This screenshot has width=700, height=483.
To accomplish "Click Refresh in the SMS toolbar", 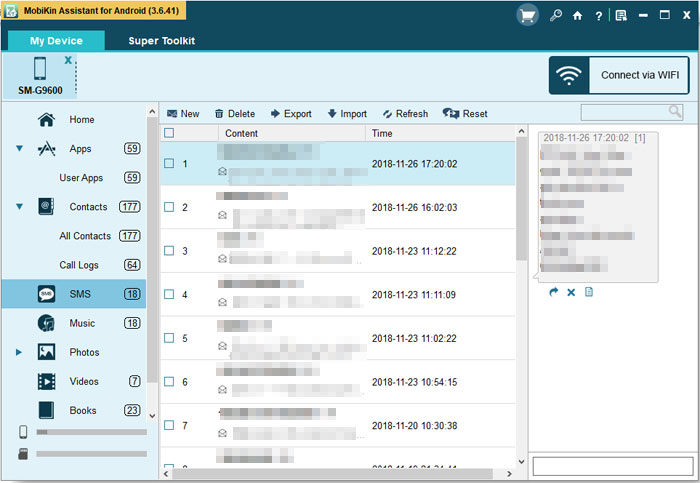I will 405,114.
